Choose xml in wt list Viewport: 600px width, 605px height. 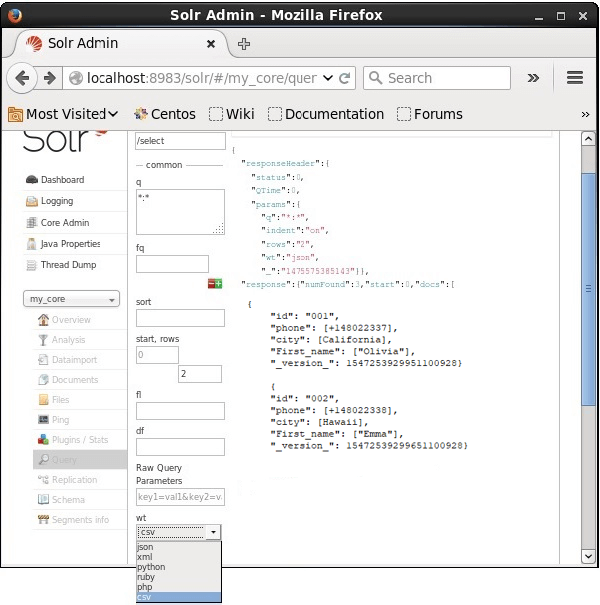pos(179,557)
